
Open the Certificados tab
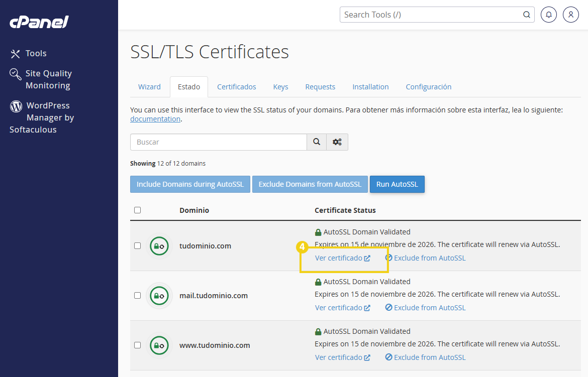237,87
